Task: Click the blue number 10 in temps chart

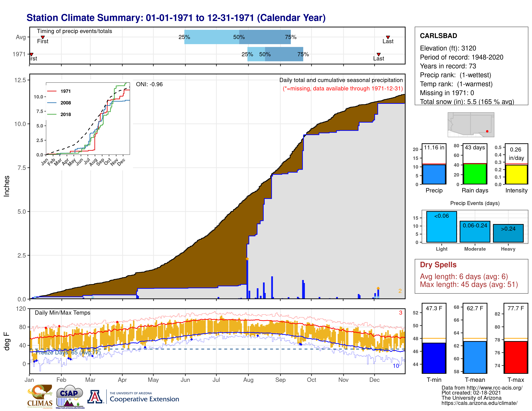Action: click(396, 366)
